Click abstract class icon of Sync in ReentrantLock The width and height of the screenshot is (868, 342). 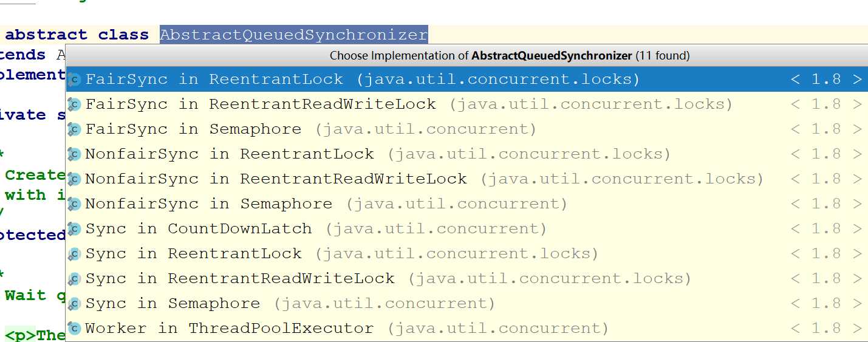coord(74,254)
